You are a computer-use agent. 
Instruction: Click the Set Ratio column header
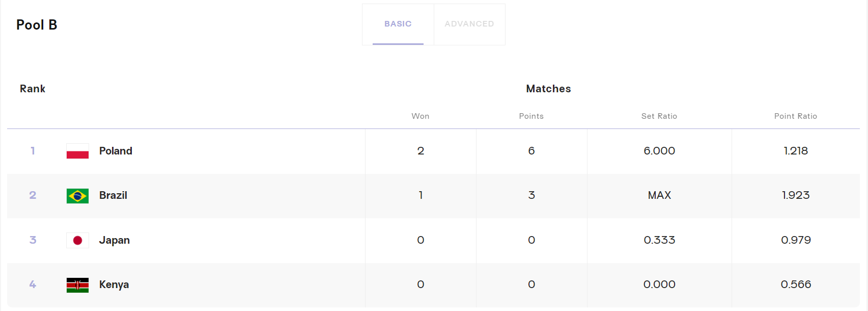(x=659, y=116)
